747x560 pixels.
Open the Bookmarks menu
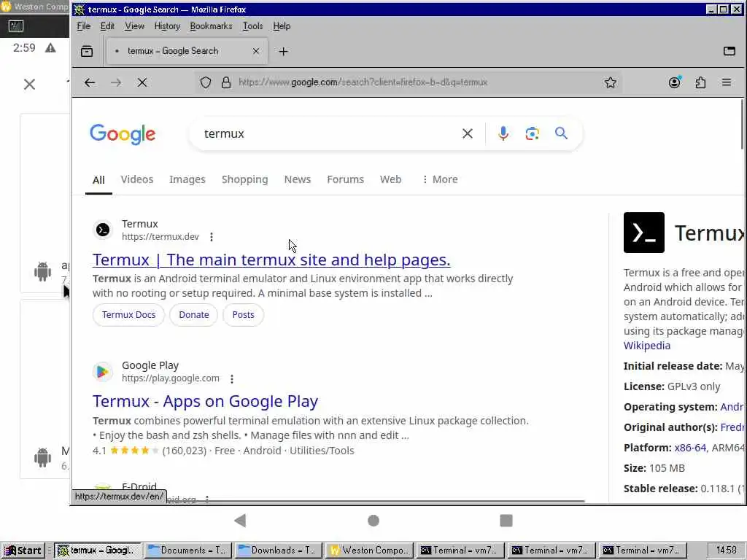coord(211,26)
